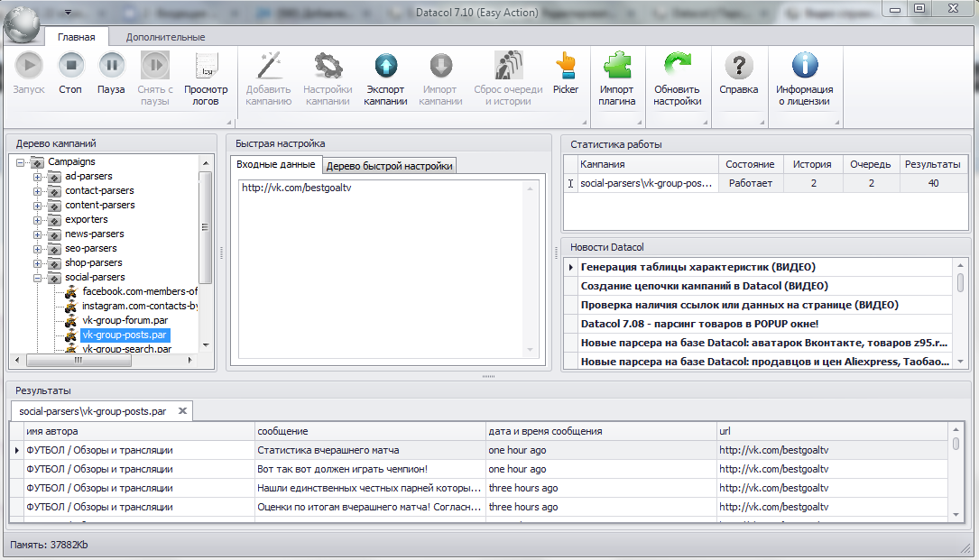Click the url results column header
The image size is (979, 560).
pos(832,431)
